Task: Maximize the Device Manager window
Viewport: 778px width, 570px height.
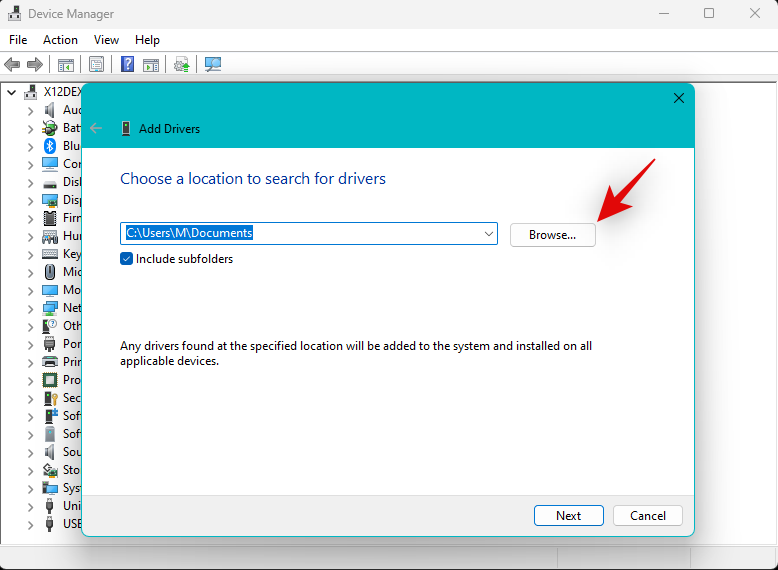Action: point(709,13)
